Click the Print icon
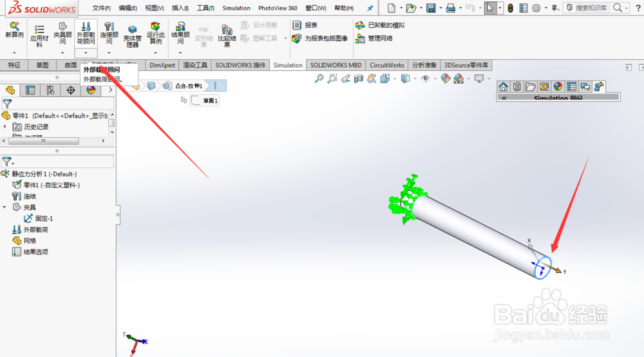 [451, 8]
